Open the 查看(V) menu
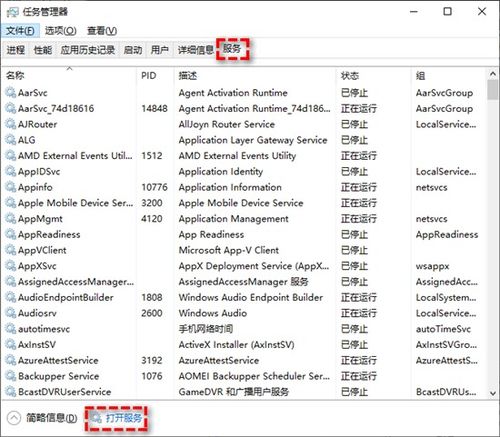Screen dimensions: 500x437 [102, 31]
